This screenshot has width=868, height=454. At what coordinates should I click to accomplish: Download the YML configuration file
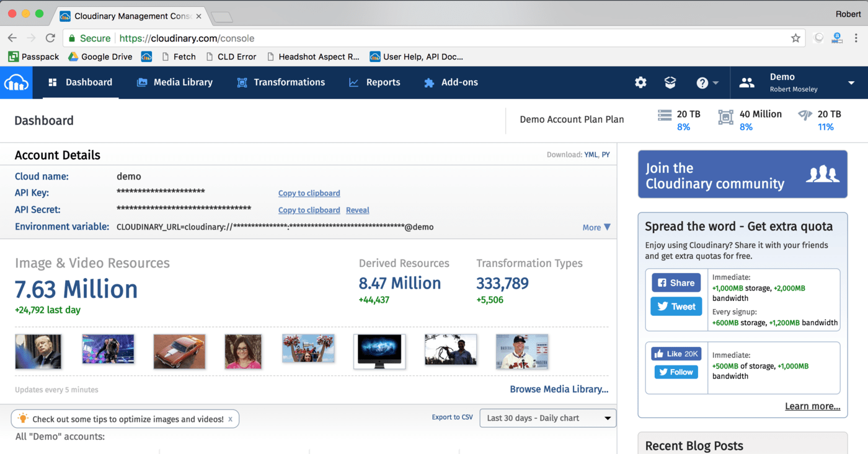(591, 155)
